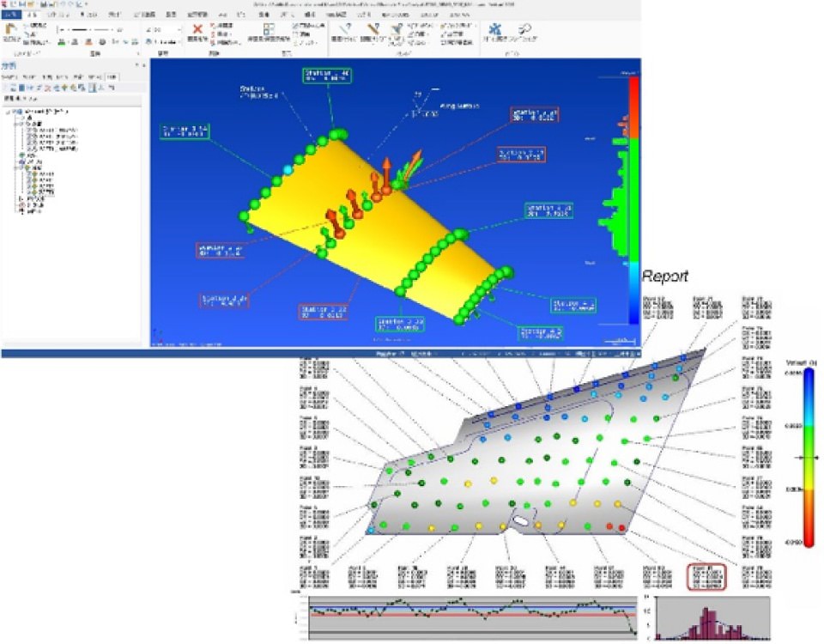Select the rightmost tab in the left panel
Image resolution: width=824 pixels, height=644 pixels.
pos(112,76)
